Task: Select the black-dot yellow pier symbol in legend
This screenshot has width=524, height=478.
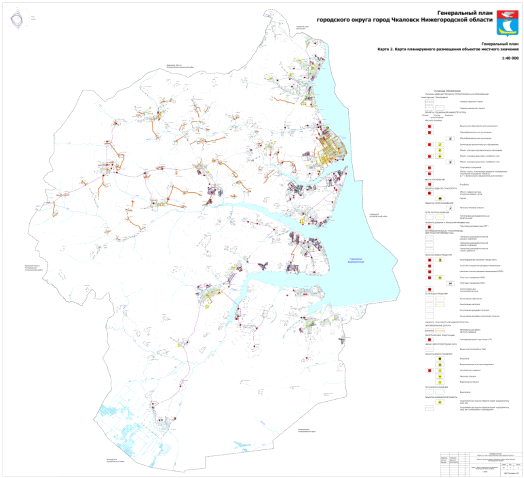Action: point(440,199)
